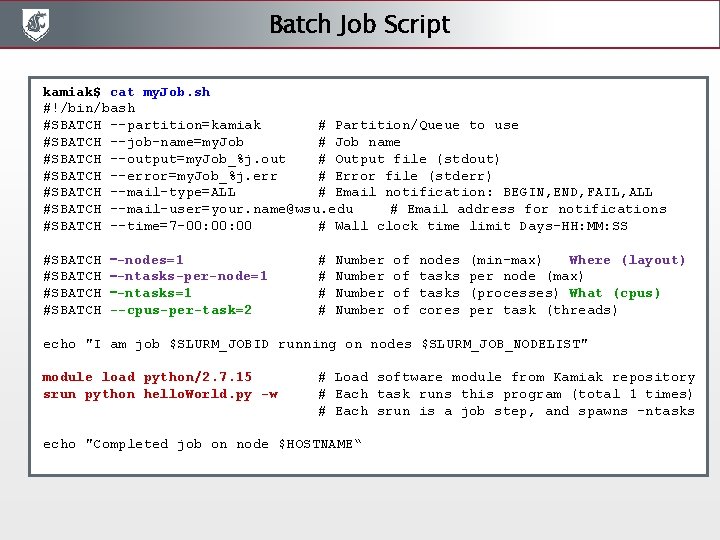
Task: Click "# Number of nodes (min-max)" comment
Action: 430,260
